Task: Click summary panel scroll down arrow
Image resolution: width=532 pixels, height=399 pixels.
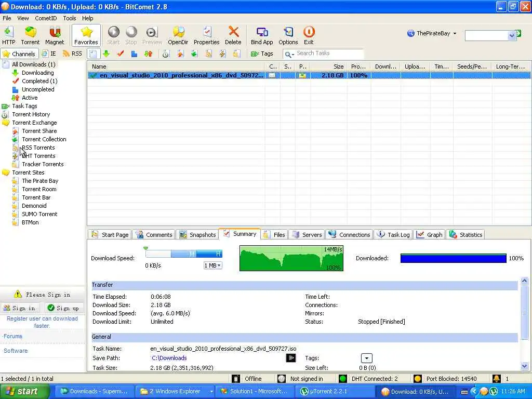Action: [x=524, y=366]
